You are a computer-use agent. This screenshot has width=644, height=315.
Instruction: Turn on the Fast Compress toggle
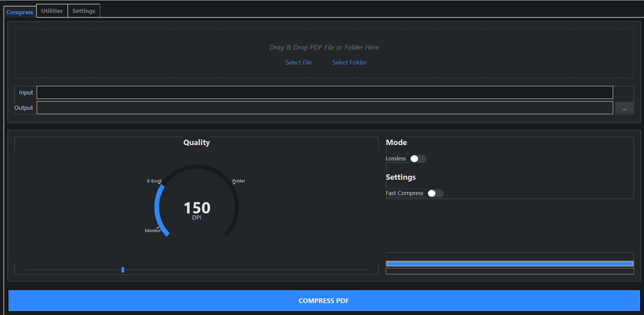click(435, 193)
